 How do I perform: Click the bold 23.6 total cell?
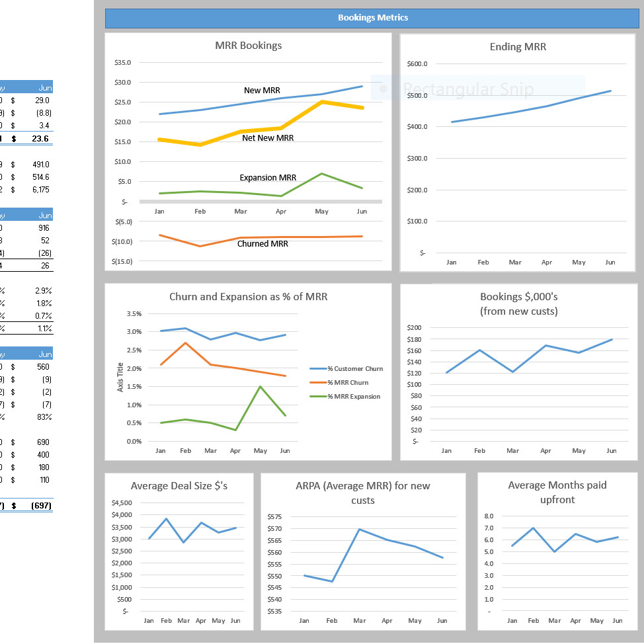(x=41, y=139)
